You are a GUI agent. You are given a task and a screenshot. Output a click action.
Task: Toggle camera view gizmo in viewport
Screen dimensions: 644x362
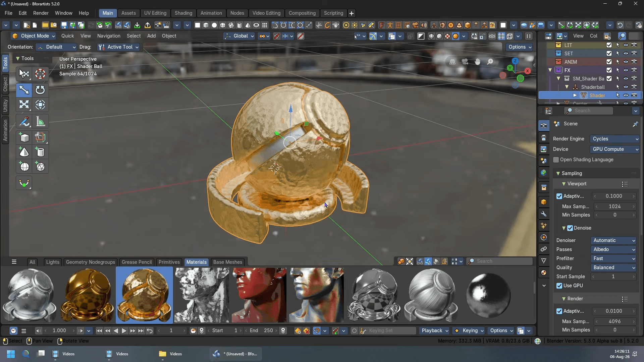click(x=465, y=62)
